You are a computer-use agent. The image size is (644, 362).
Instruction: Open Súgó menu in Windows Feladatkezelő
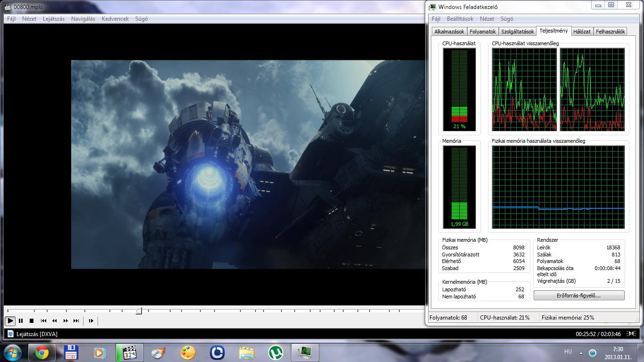(x=507, y=19)
